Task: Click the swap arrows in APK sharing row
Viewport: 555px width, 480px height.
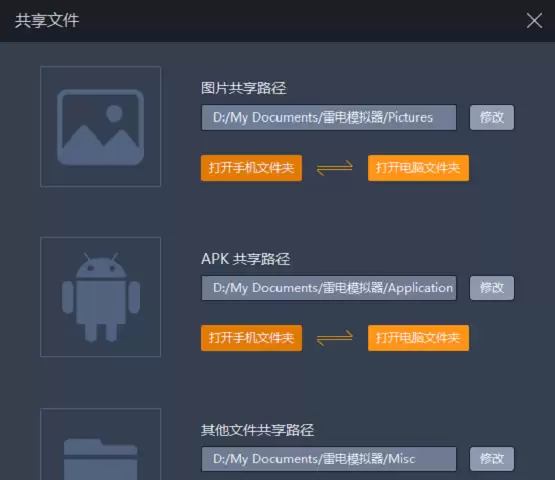Action: tap(334, 338)
